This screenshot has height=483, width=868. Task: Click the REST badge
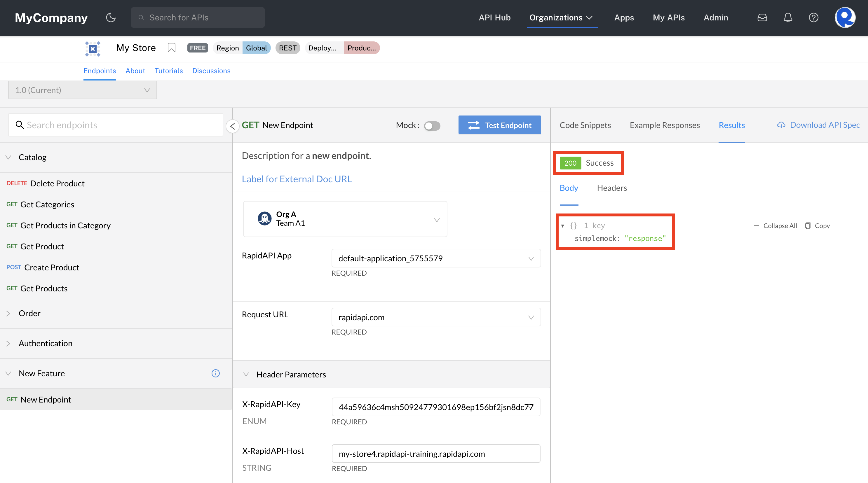point(287,48)
